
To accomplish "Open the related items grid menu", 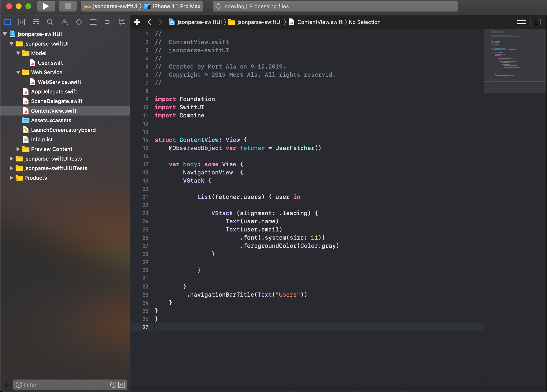I will [137, 22].
